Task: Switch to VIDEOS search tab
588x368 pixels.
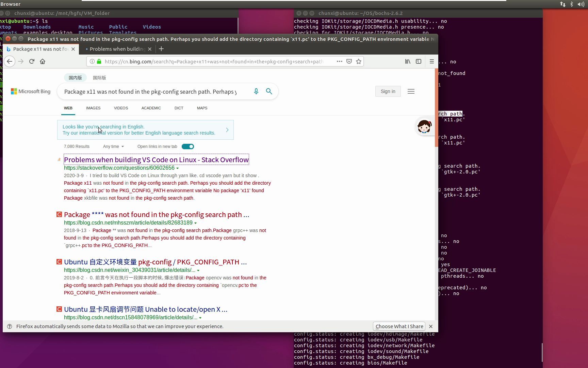Action: click(121, 108)
